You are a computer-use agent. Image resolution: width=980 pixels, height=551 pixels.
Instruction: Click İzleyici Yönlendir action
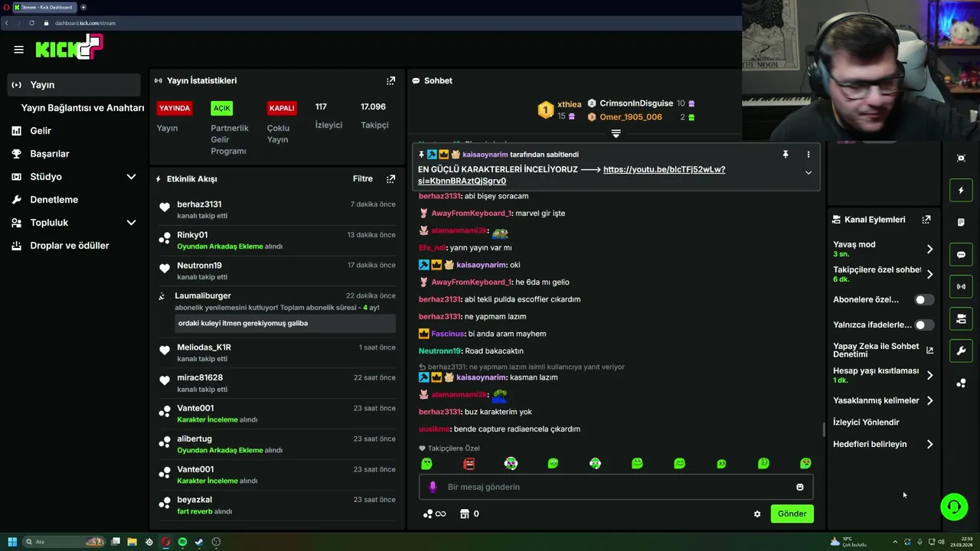(866, 422)
